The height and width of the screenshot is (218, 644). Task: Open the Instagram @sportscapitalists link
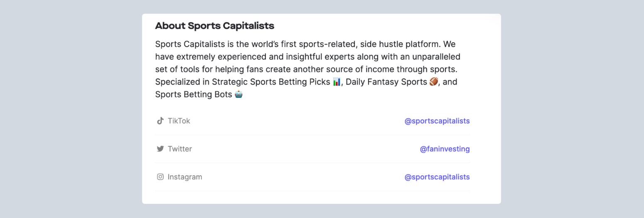(437, 177)
